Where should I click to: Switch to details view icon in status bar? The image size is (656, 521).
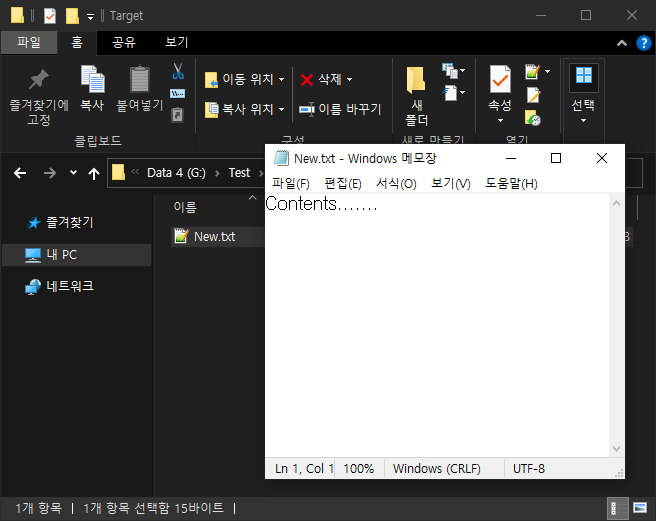pyautogui.click(x=618, y=508)
